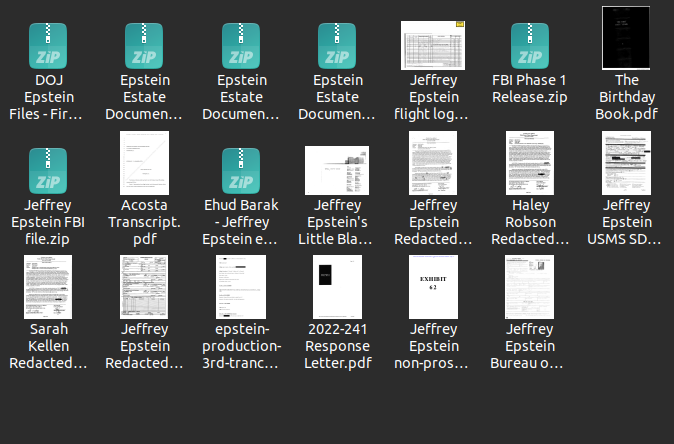Click the "Jeffrey Epstein Bureau o…" file name

pos(529,346)
